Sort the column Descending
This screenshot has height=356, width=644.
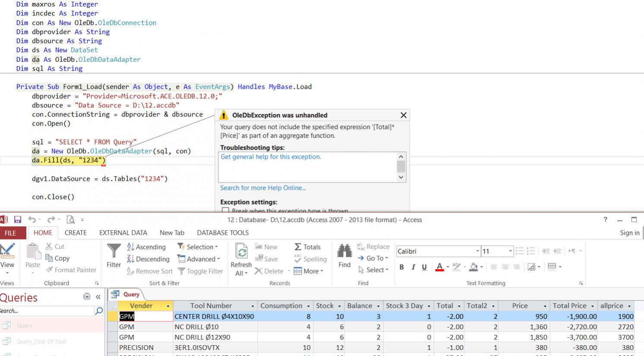(x=148, y=259)
